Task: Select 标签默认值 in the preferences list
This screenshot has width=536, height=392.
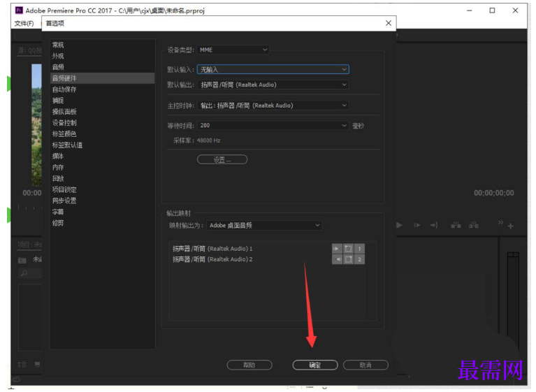Action: pyautogui.click(x=67, y=145)
